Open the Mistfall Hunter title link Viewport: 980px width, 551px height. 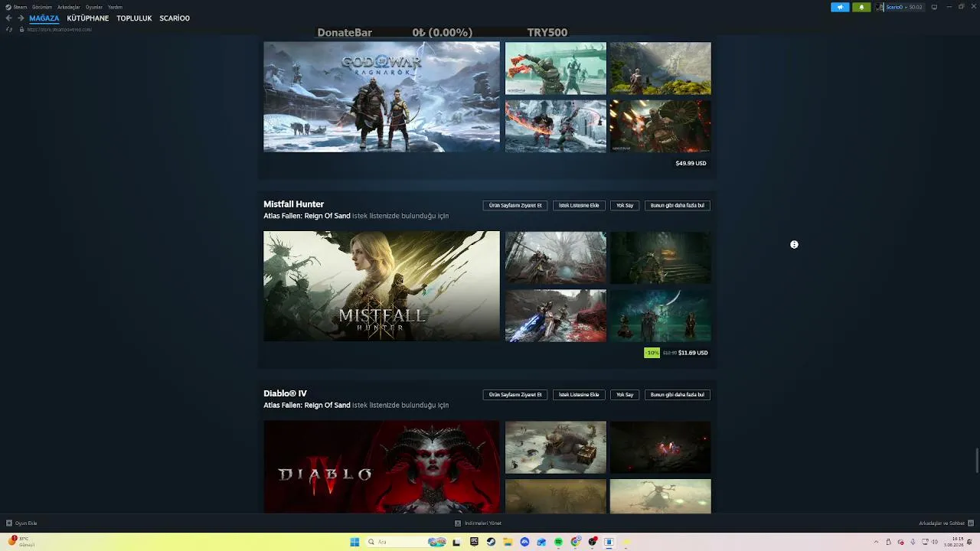click(x=294, y=204)
